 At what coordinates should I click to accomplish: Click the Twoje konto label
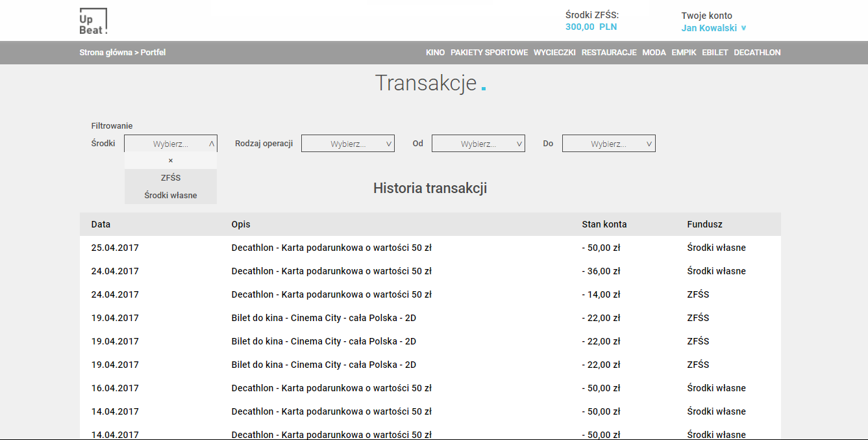[x=706, y=16]
